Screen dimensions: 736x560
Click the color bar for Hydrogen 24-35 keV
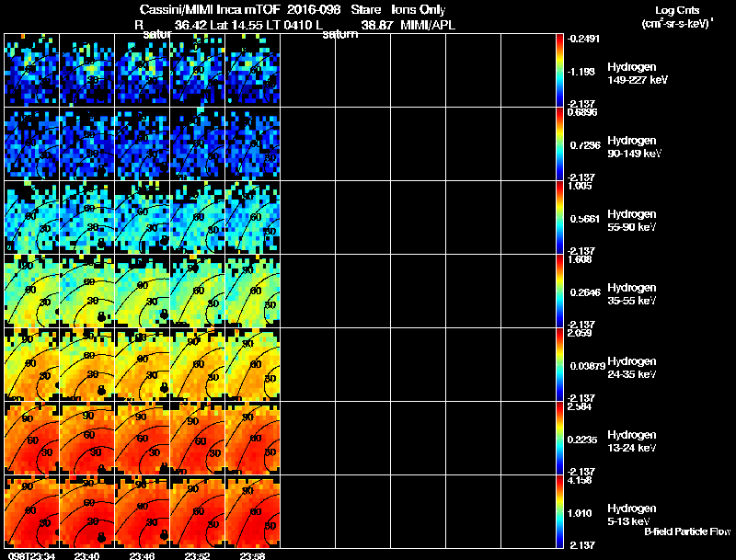(559, 365)
